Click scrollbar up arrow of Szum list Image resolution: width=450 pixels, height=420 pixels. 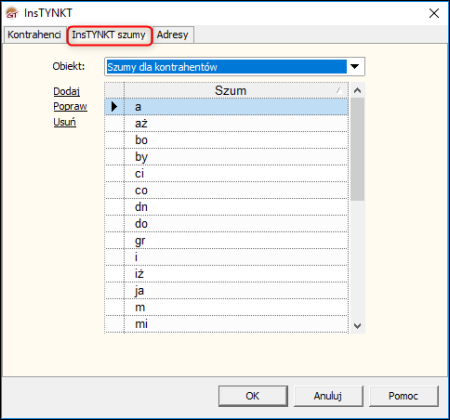tap(357, 90)
